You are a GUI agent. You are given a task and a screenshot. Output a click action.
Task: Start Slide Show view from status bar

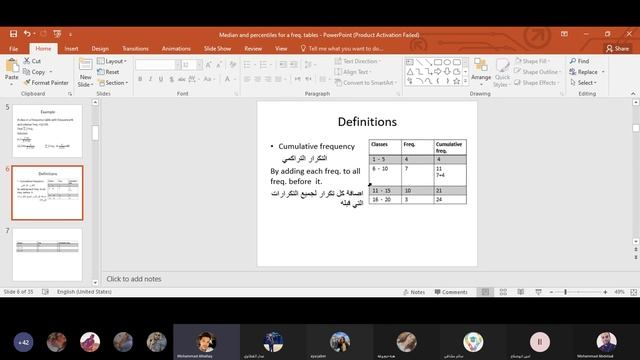tap(538, 292)
